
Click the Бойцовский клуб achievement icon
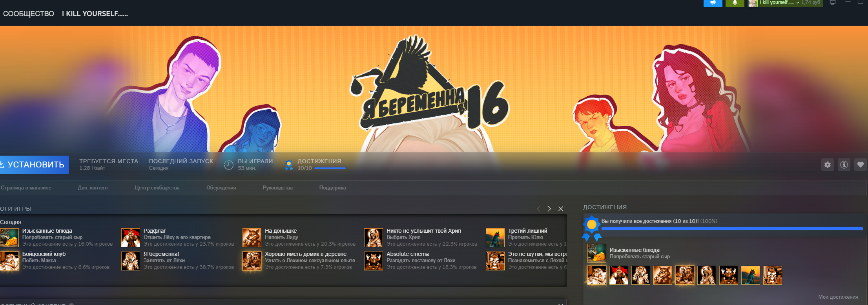pyautogui.click(x=9, y=261)
